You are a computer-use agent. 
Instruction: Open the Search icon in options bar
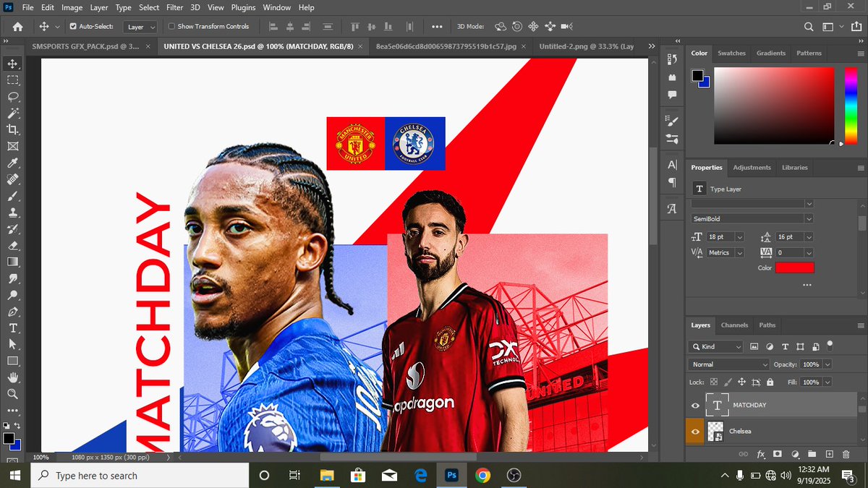[x=809, y=27]
